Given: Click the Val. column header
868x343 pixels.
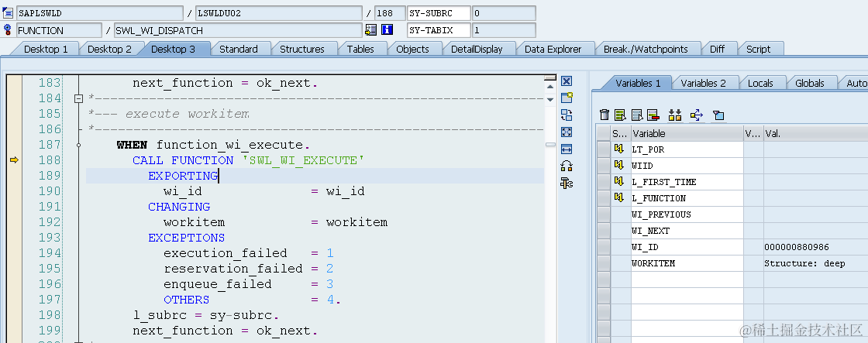Looking at the screenshot, I should [x=815, y=133].
